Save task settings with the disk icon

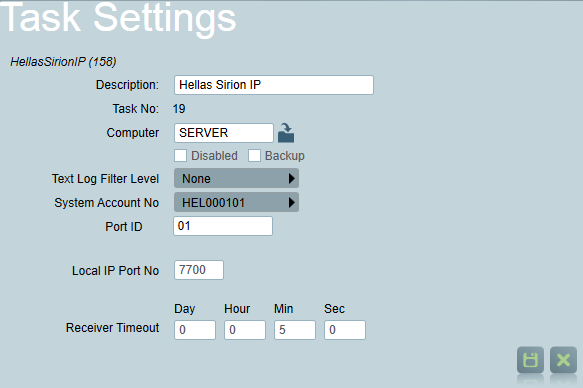click(530, 360)
